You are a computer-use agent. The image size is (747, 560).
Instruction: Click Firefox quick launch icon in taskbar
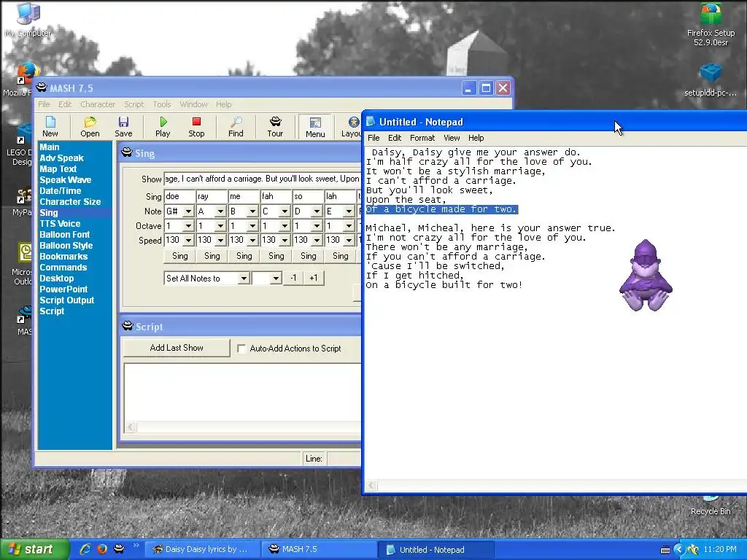pos(102,549)
